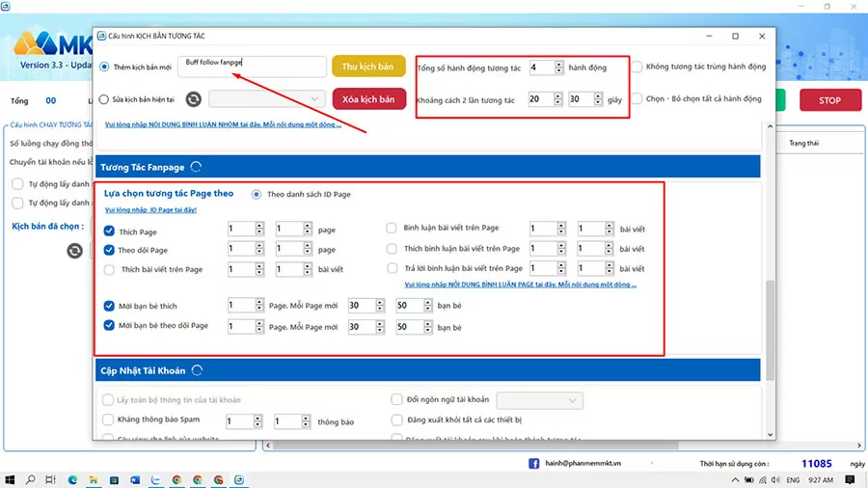Image resolution: width=868 pixels, height=488 pixels.
Task: Increase Tổng số hành động tương tác spinner value
Action: click(559, 64)
